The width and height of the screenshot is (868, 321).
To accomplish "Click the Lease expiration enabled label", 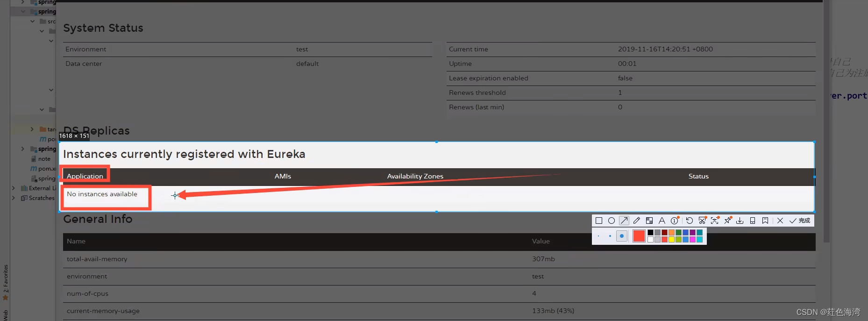I will [x=489, y=78].
